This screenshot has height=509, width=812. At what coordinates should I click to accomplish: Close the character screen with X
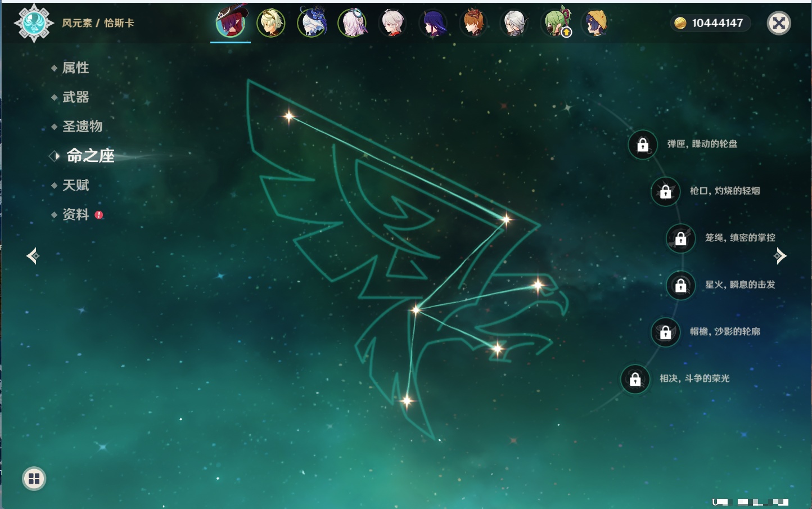779,23
